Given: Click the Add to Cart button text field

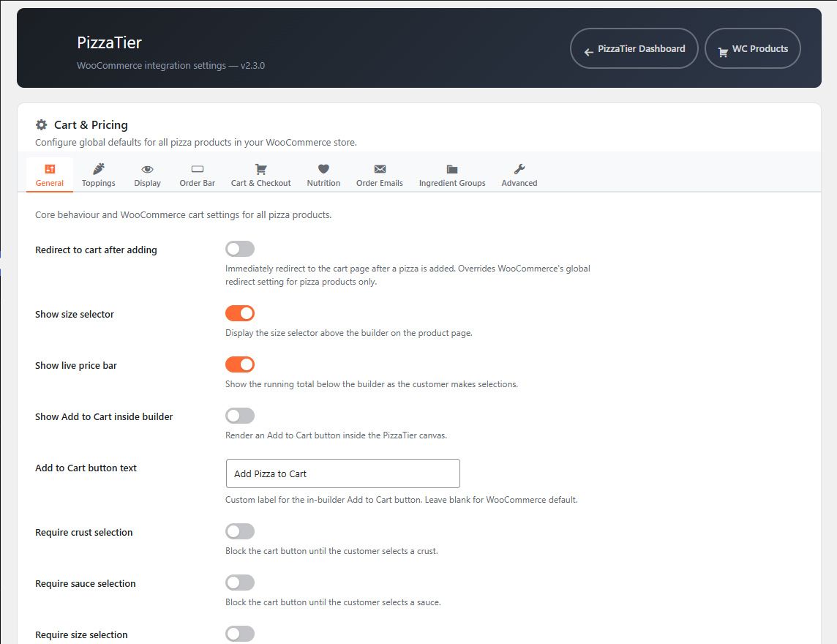Looking at the screenshot, I should point(342,473).
